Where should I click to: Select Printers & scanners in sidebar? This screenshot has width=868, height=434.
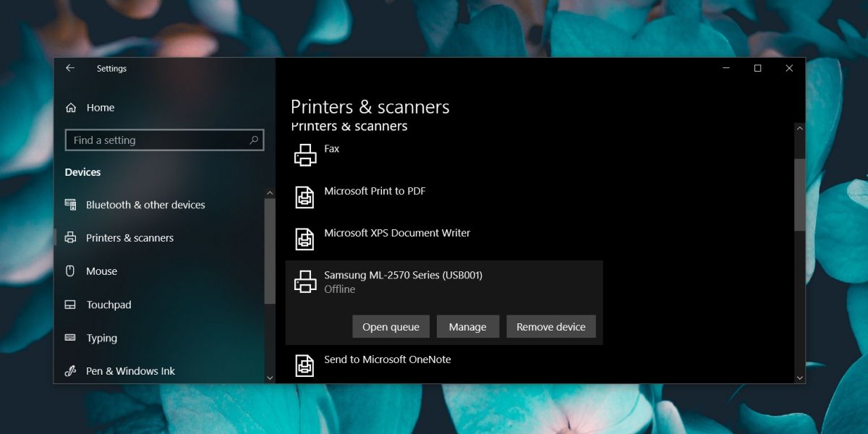click(x=129, y=238)
